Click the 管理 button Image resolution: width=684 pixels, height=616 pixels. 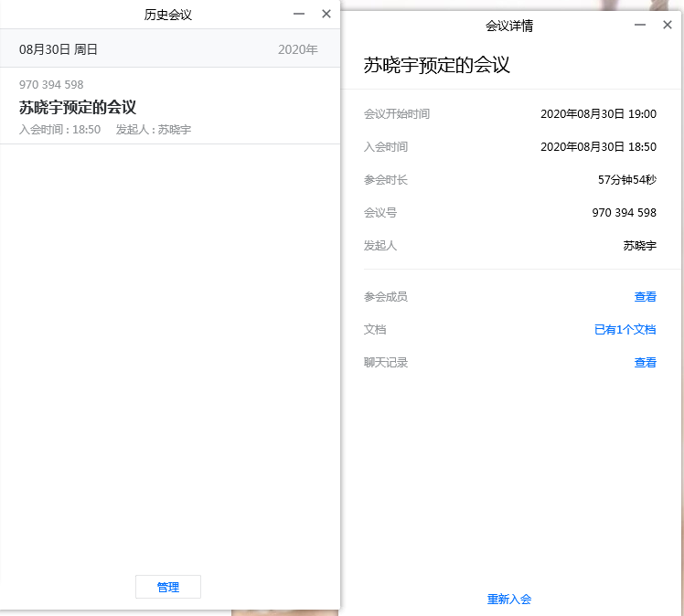click(x=168, y=587)
